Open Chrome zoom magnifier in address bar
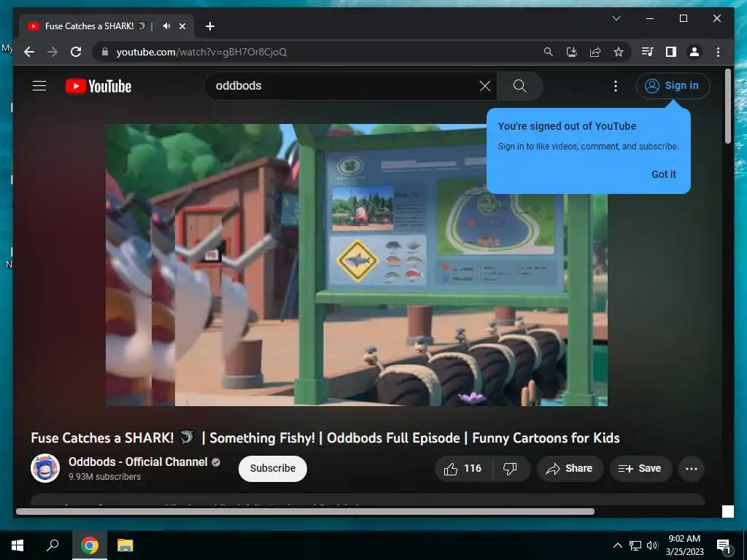Screen dimensions: 747x560 click(x=549, y=52)
